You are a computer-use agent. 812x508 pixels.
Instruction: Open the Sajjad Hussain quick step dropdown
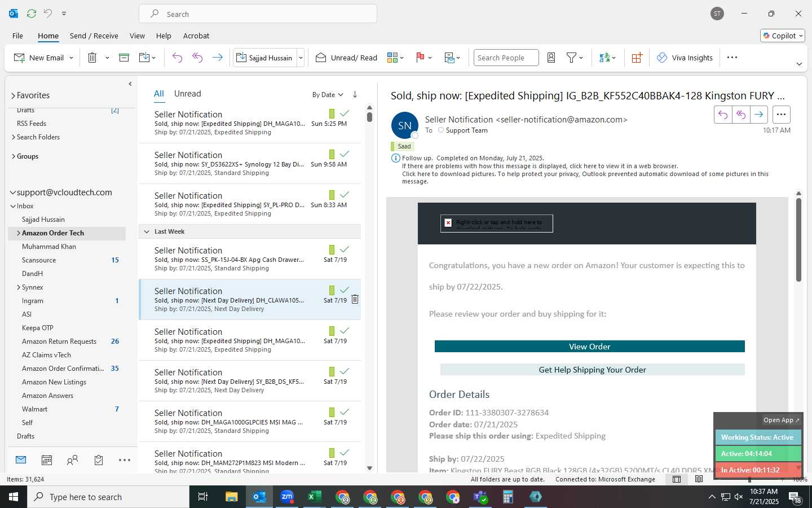301,58
